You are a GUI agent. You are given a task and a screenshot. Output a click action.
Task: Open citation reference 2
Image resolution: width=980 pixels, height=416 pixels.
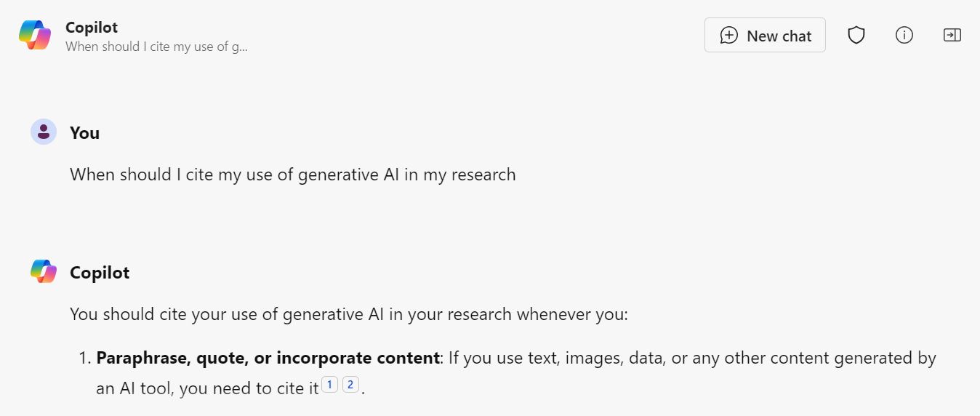350,385
